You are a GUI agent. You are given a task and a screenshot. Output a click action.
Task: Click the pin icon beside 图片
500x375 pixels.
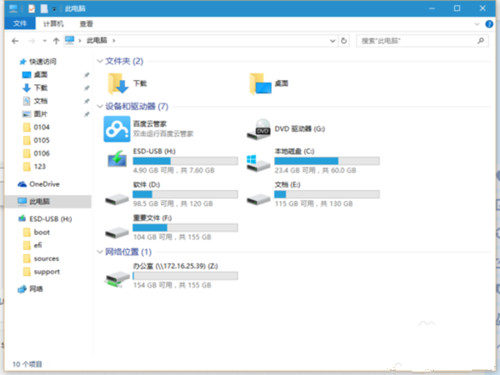[x=87, y=114]
